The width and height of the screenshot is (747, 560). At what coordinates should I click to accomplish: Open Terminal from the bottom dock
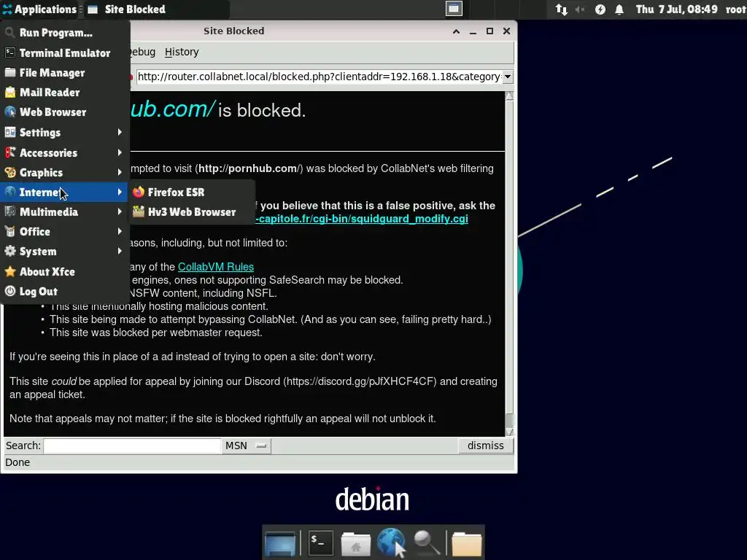(321, 542)
